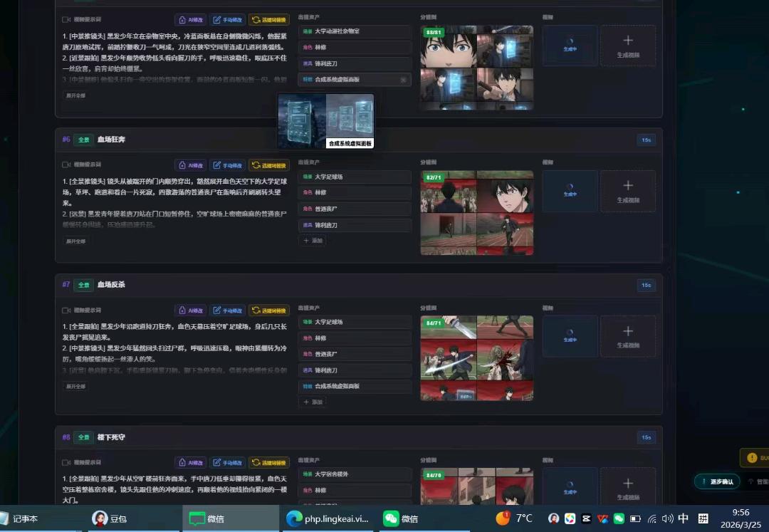This screenshot has height=532, width=769.
Task: Select the 手动修改 edit icon on 血场反杀 shot
Action: 229,310
